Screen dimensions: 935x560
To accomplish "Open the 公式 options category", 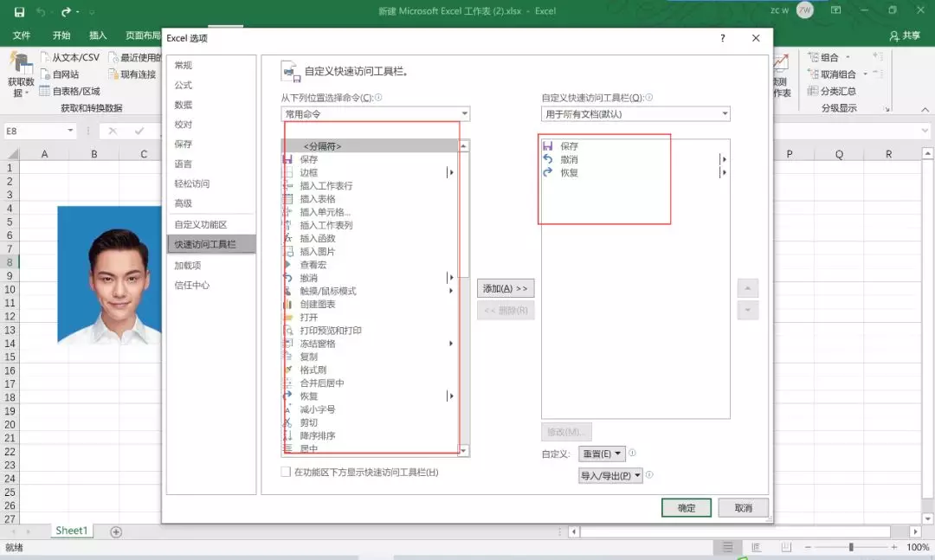I will pos(211,85).
